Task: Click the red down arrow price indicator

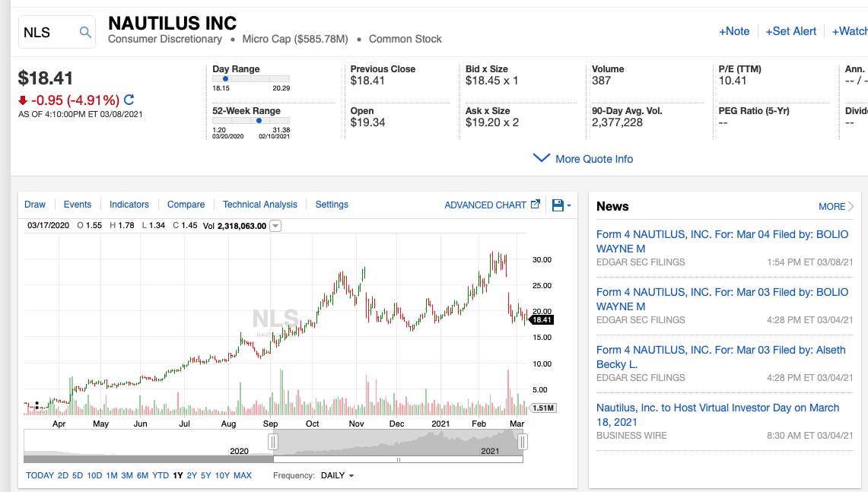Action: 23,100
